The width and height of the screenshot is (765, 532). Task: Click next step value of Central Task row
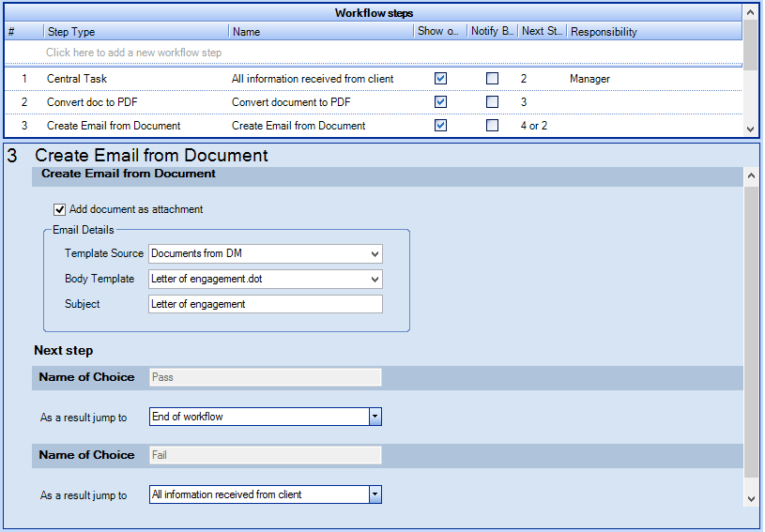point(524,79)
